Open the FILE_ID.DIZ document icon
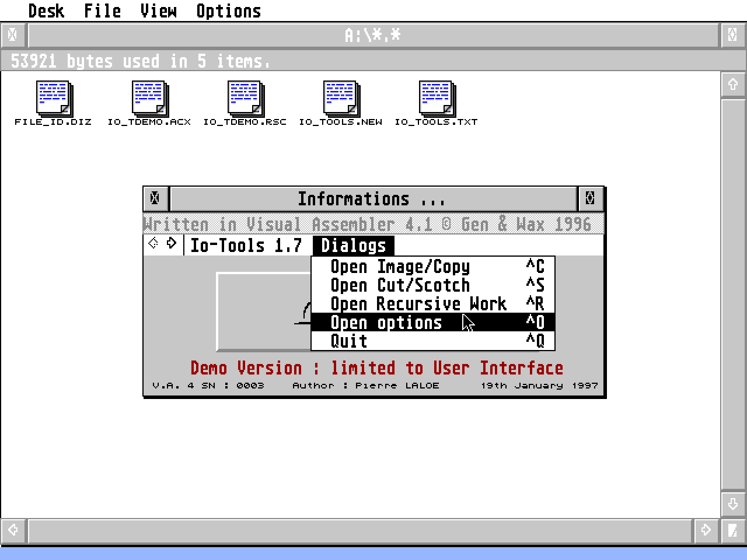The height and width of the screenshot is (560, 747). 53,99
